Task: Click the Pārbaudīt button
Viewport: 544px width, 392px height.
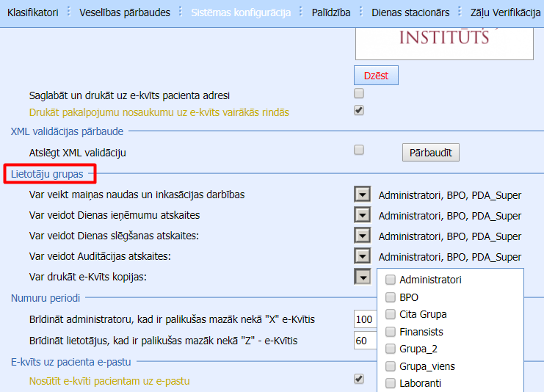Action: (430, 152)
